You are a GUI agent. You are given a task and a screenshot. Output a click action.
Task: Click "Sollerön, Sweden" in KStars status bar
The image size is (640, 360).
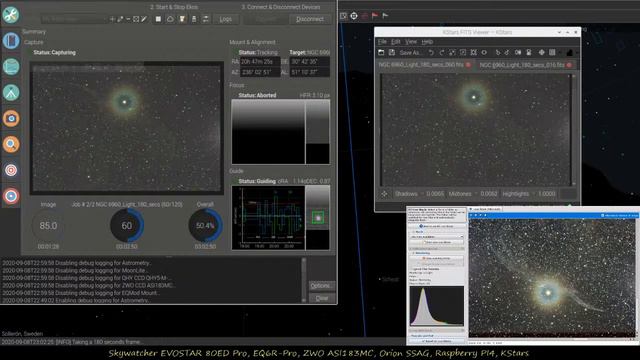point(22,333)
